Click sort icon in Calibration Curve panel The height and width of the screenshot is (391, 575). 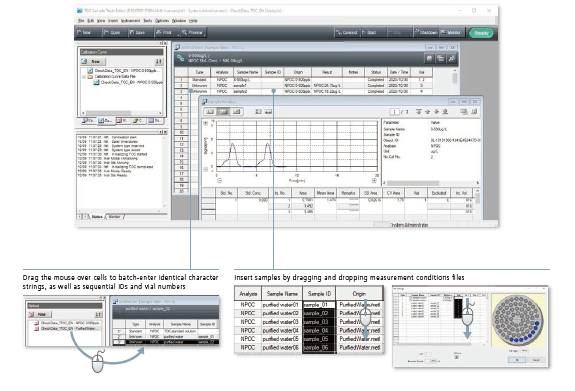coord(158,61)
